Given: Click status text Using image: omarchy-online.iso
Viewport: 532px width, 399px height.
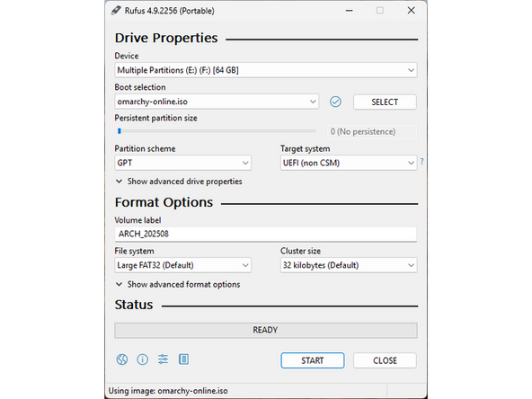Looking at the screenshot, I should point(168,391).
